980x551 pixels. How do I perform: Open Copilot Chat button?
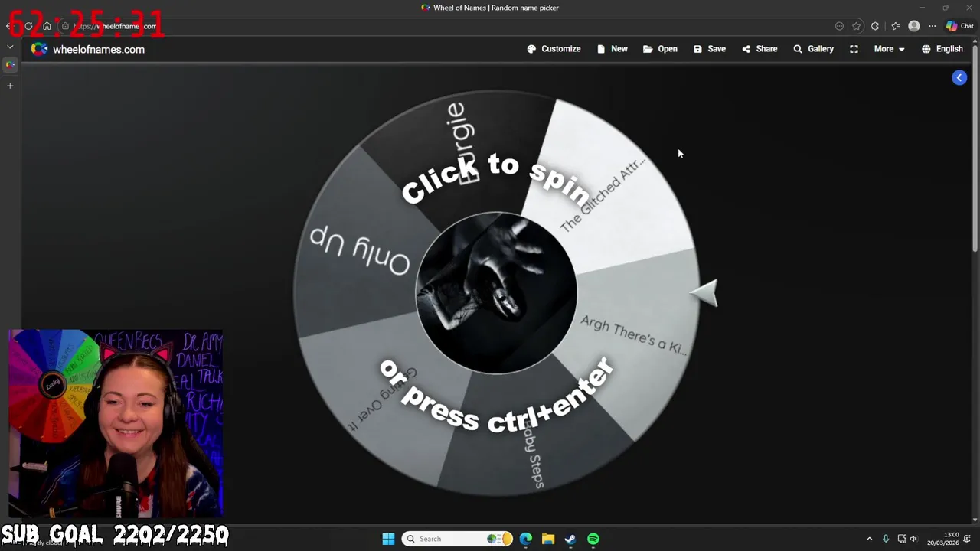pos(960,26)
